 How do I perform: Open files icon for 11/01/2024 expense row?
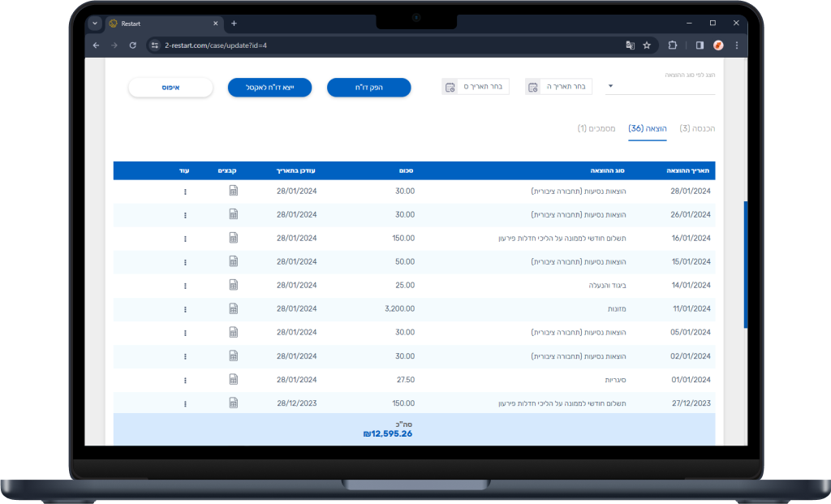tap(233, 308)
